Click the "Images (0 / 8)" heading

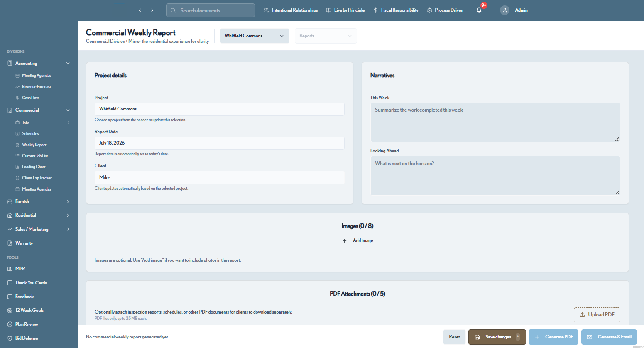pos(358,226)
